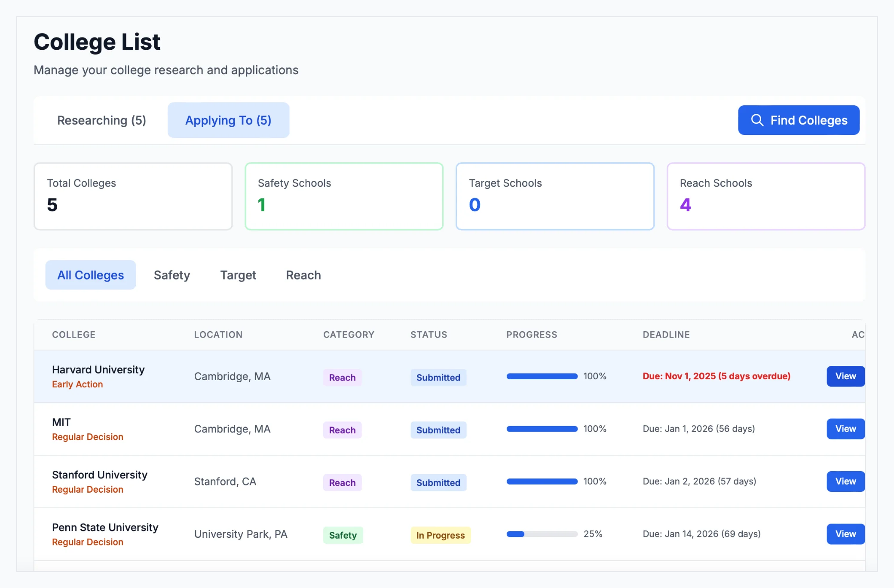Click the search icon inside Find Colleges
Screen dimensions: 894x588
pyautogui.click(x=757, y=120)
